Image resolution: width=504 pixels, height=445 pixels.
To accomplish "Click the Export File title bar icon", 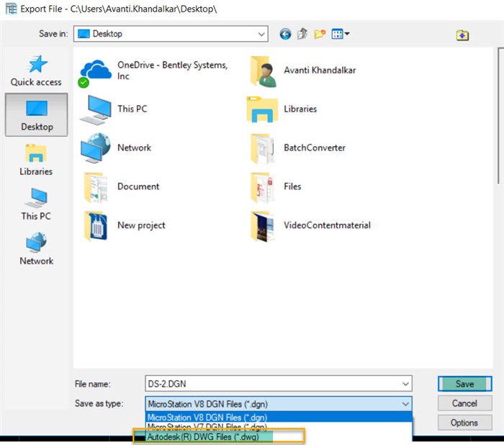I will 11,9.
